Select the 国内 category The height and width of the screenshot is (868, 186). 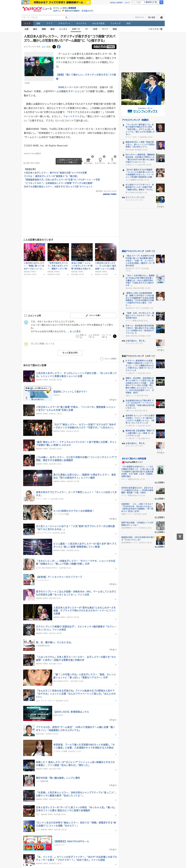[35, 29]
